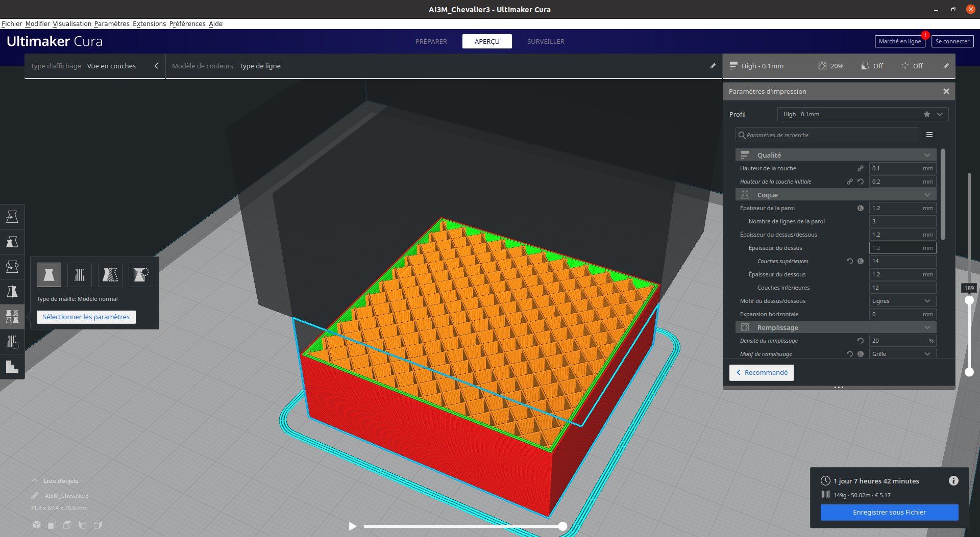Select the Rotate tool in left toolbar
This screenshot has width=980, height=537.
(12, 267)
